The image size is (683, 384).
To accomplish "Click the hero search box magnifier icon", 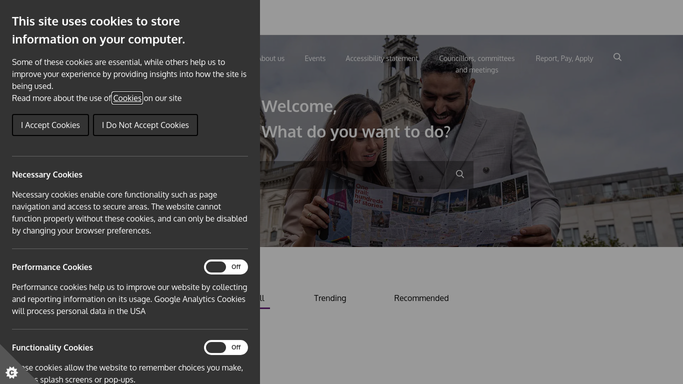I will coord(460,174).
